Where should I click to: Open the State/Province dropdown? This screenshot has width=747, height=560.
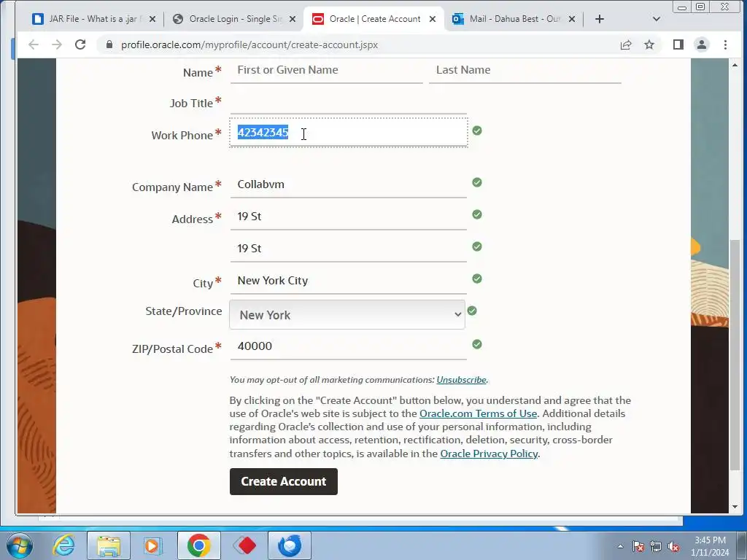[x=347, y=315]
